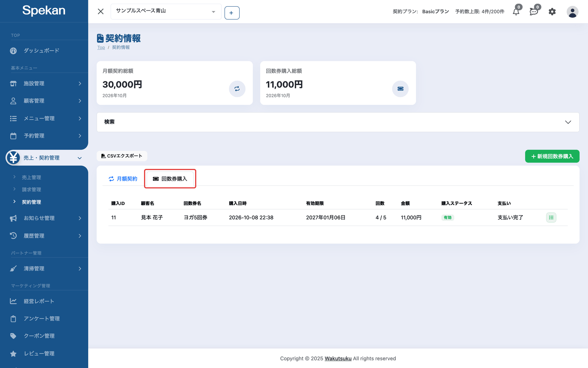Screen dimensions: 588x368
Task: Click the plus button beside space selector
Action: [x=232, y=13]
